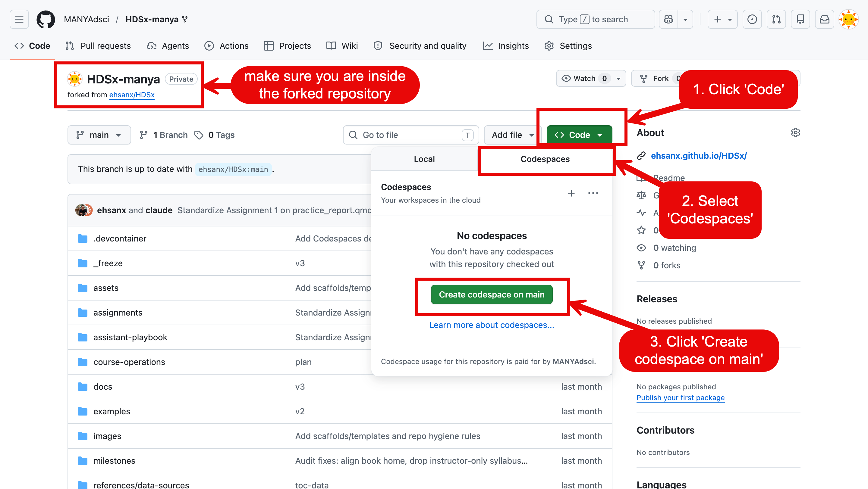Open the assignments folder
Viewport: 868px width, 489px height.
[x=118, y=313]
